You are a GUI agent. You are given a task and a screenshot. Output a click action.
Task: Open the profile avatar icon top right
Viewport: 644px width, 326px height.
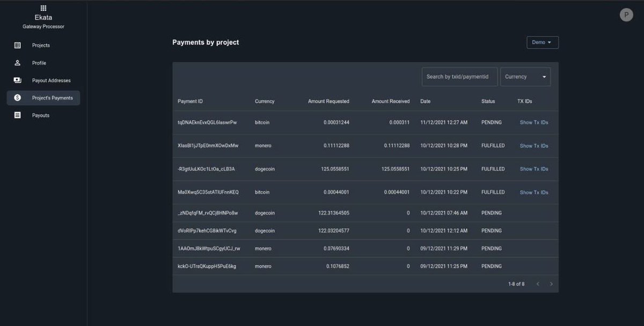[626, 15]
